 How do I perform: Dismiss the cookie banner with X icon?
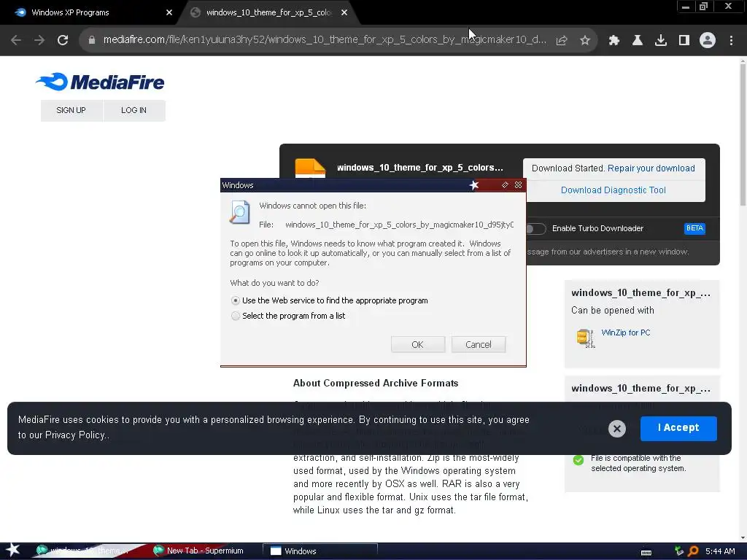617,429
